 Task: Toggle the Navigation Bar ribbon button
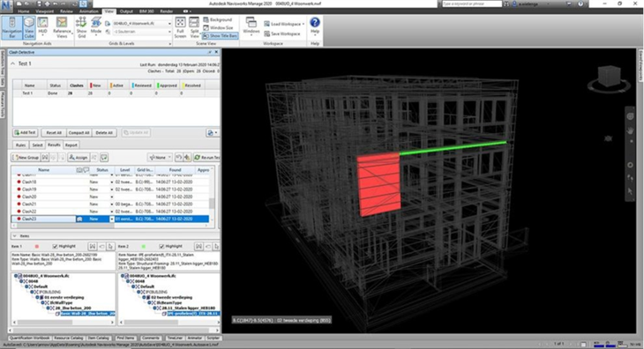coord(11,28)
